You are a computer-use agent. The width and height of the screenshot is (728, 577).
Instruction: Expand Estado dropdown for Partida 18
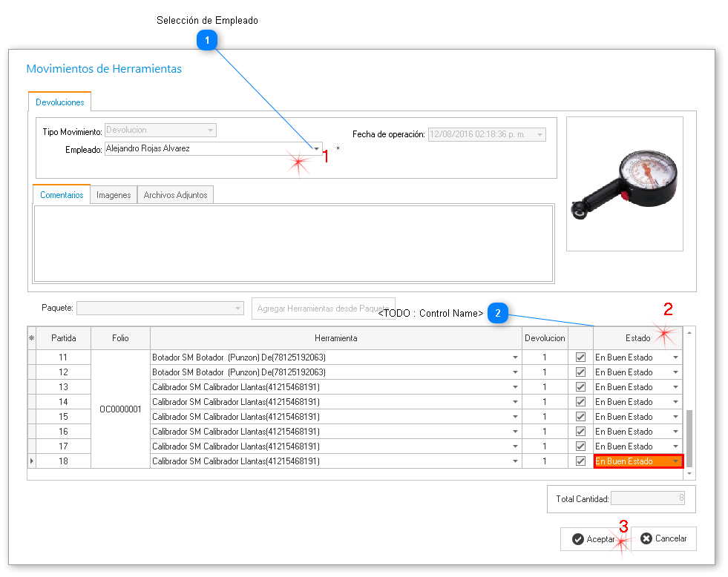tap(675, 461)
